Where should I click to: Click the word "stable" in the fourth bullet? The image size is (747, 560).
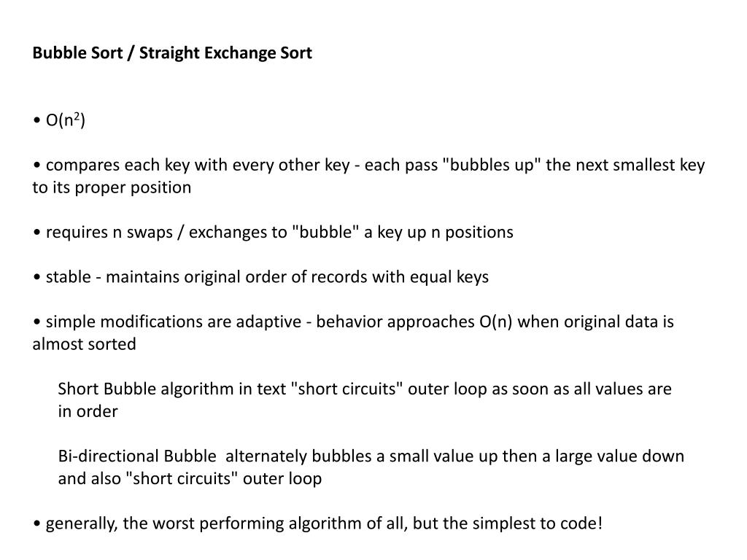68,276
